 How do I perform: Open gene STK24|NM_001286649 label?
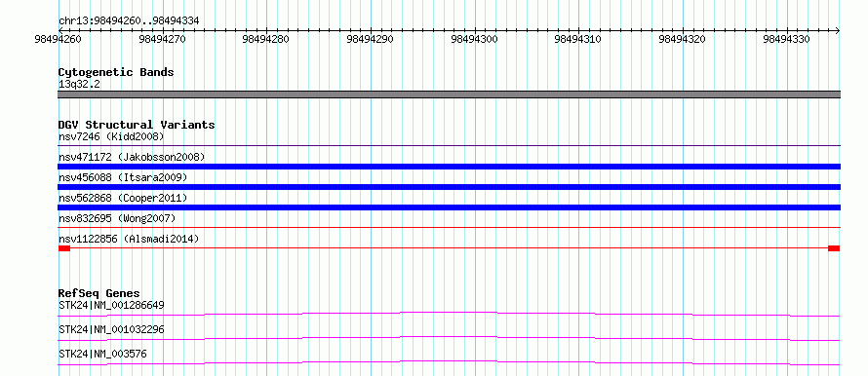(x=111, y=305)
